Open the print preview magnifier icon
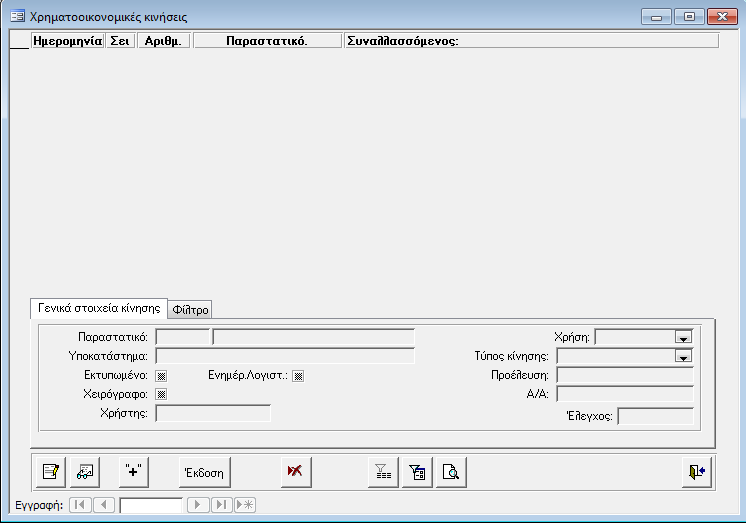 (451, 471)
